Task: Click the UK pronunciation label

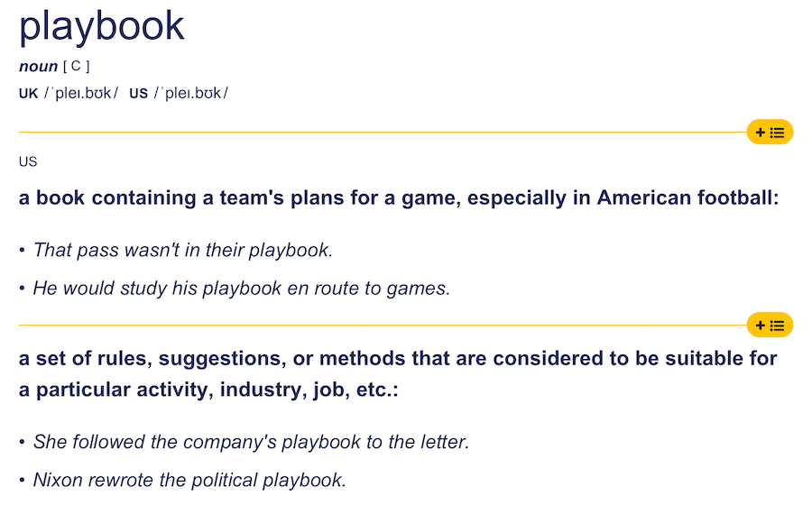Action: (29, 94)
